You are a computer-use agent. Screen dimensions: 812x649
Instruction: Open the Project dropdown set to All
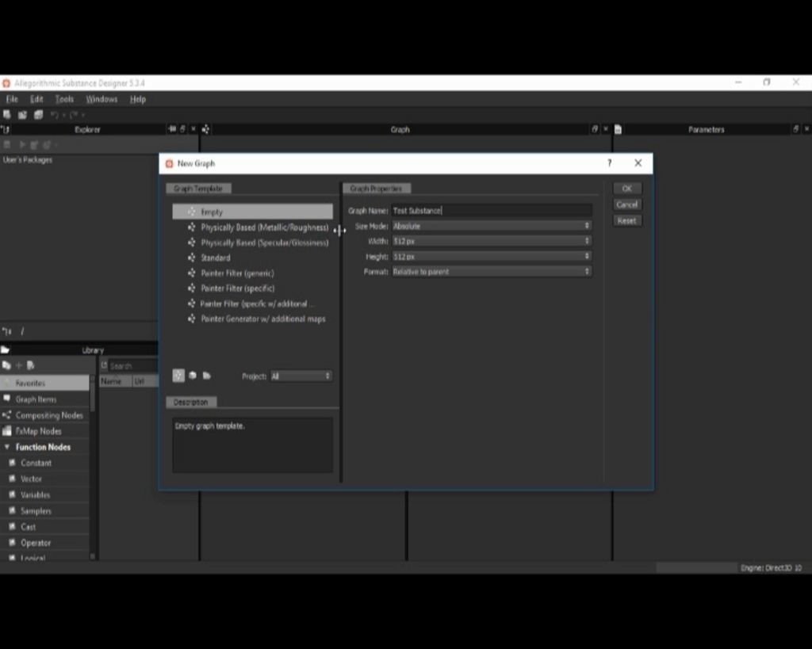point(301,376)
